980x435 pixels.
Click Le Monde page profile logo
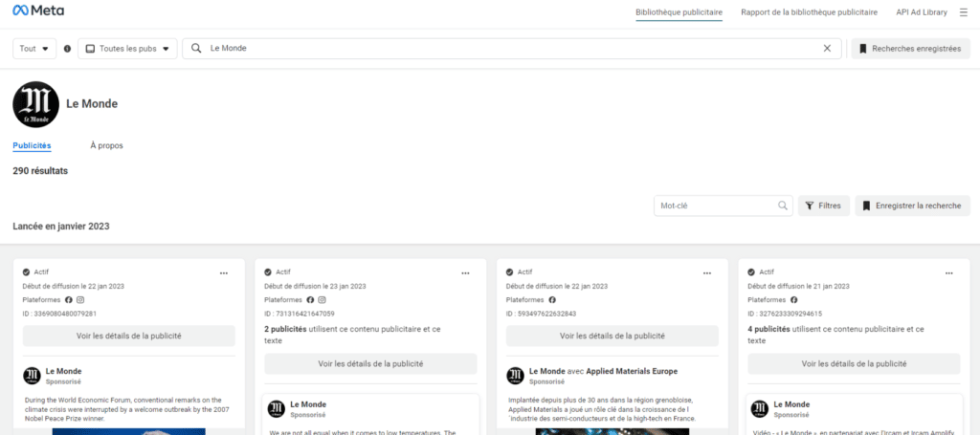(x=35, y=104)
